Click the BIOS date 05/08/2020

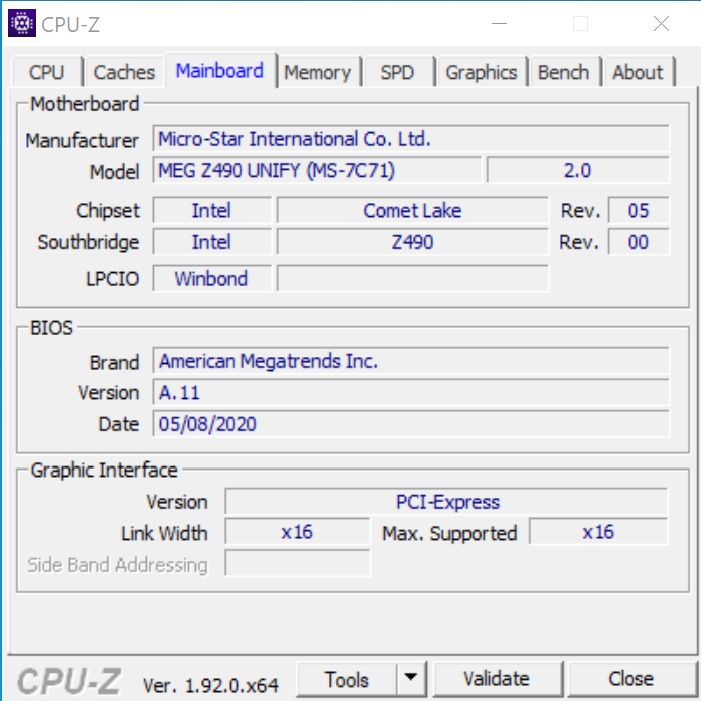(x=411, y=423)
